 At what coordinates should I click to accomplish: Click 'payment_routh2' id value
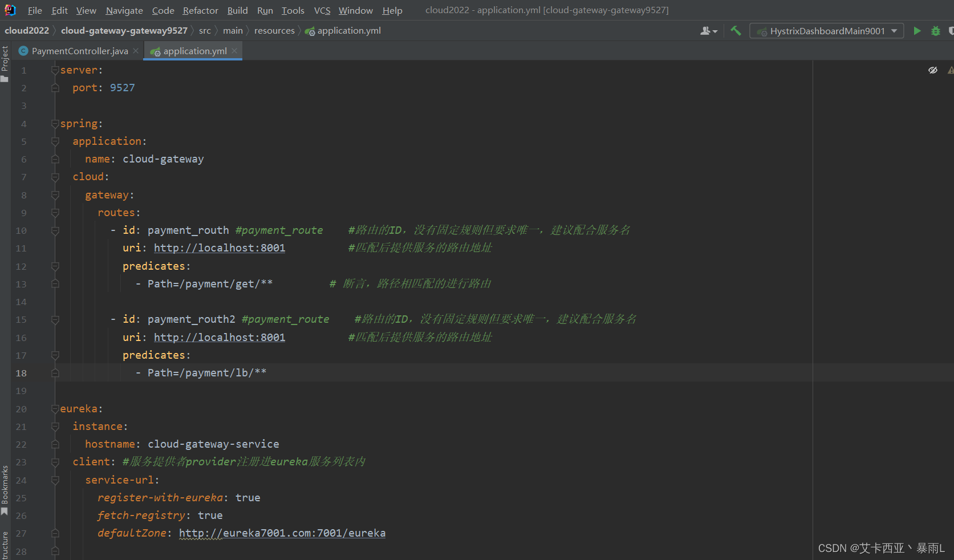click(x=192, y=319)
